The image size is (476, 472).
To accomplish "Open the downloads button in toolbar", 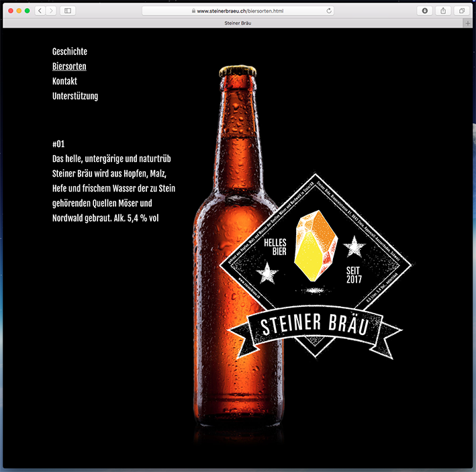I will coord(425,11).
